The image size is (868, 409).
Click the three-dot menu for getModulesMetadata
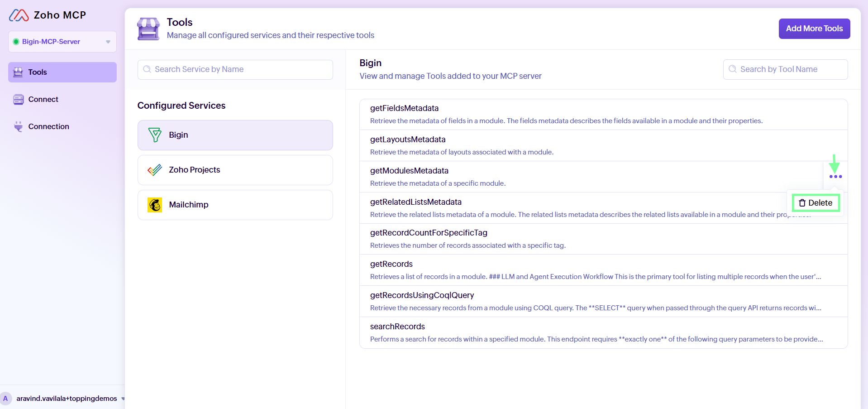(x=835, y=177)
